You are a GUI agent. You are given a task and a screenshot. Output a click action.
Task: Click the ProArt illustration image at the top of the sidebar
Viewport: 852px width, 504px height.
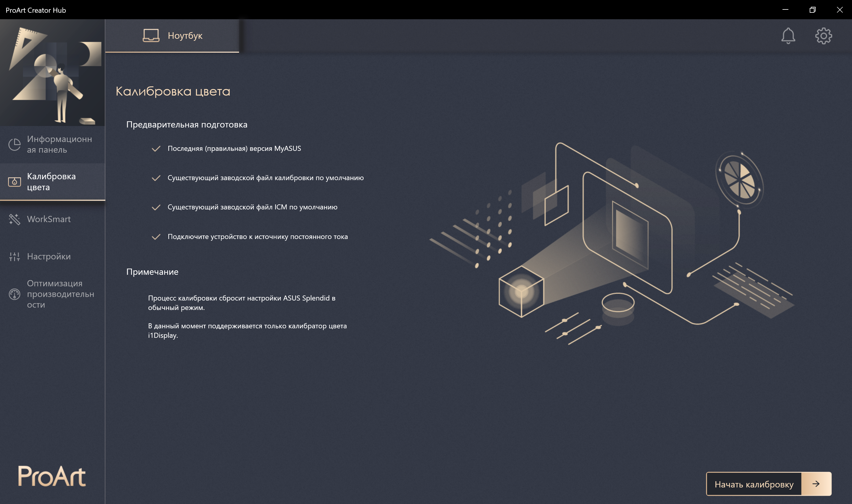pos(52,72)
